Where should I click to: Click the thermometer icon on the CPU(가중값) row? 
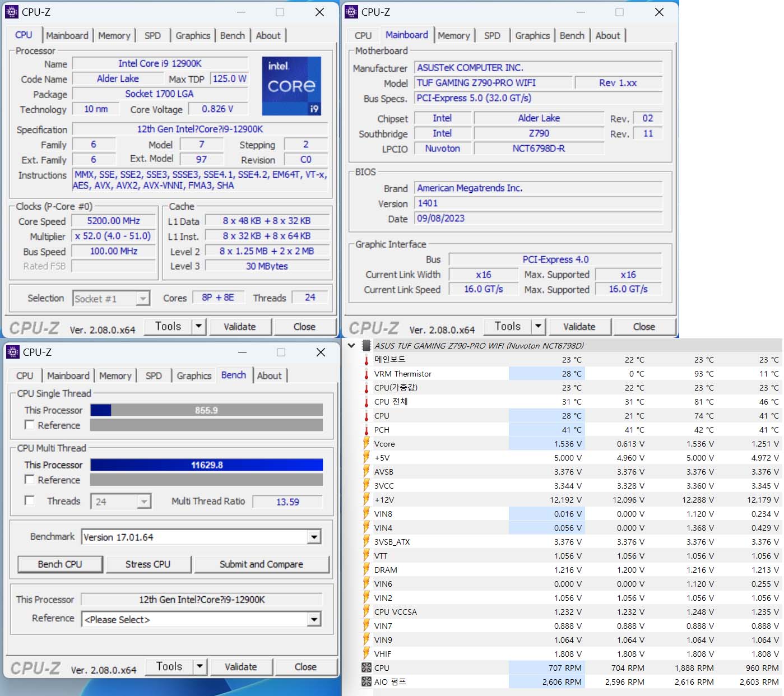point(367,388)
